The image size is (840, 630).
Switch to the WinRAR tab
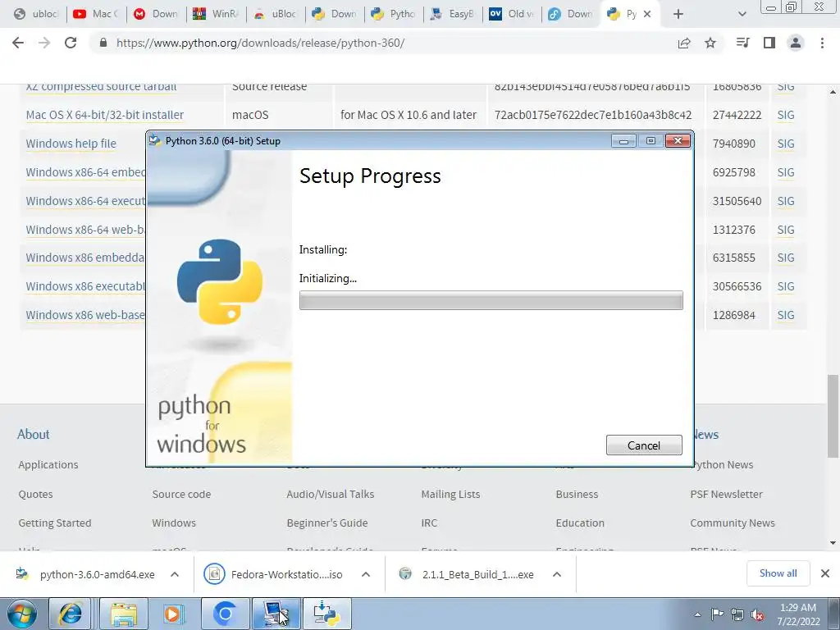pos(216,14)
